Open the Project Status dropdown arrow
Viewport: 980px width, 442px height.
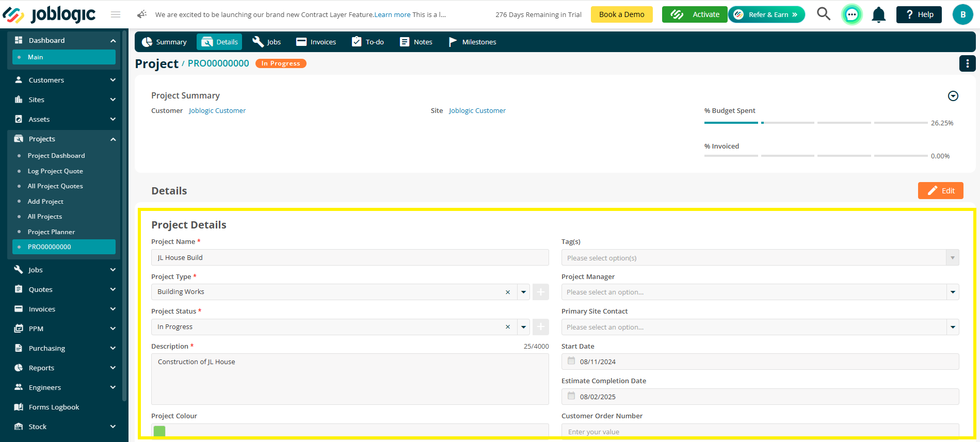(523, 327)
